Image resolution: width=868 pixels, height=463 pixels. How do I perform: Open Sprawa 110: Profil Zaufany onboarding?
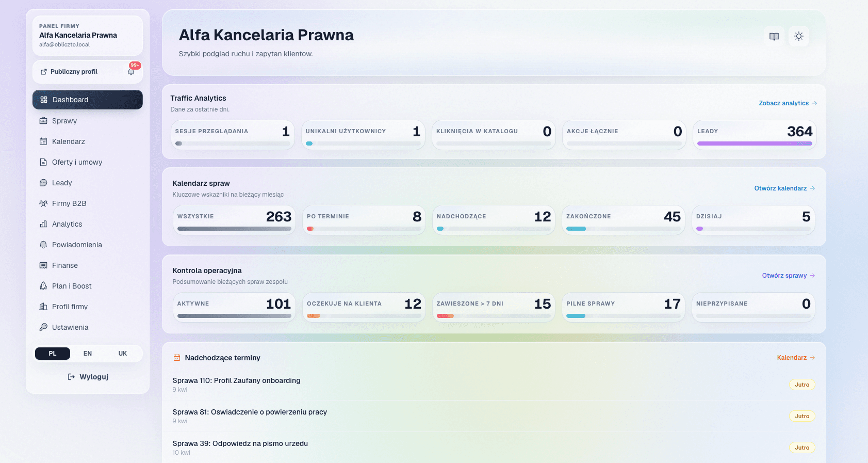click(236, 380)
